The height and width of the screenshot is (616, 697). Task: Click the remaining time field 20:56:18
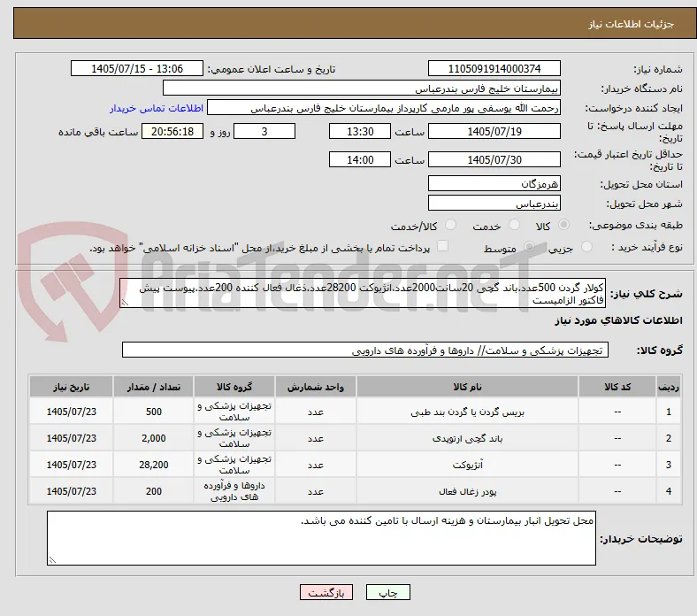tap(172, 132)
